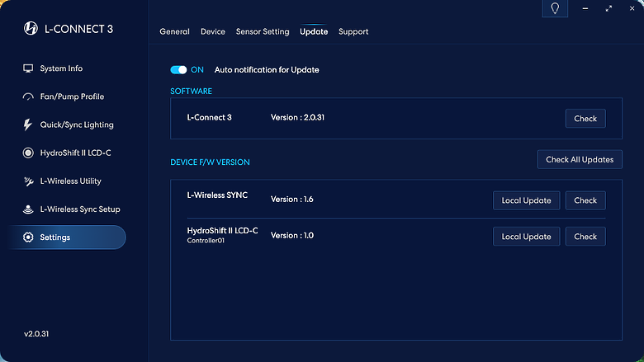This screenshot has height=362, width=644.
Task: Click the L-Wireless Sync Setup signal icon
Action: click(28, 209)
